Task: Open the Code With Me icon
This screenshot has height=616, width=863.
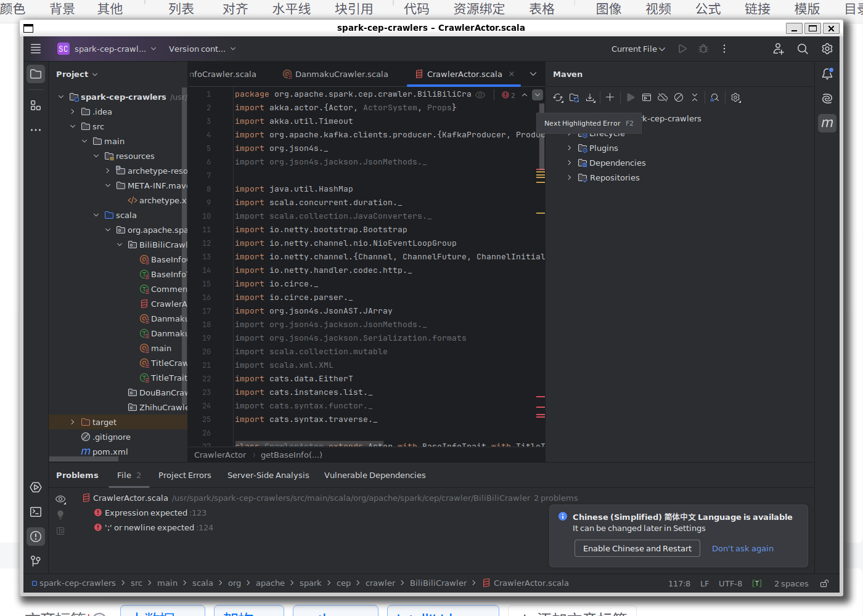Action: click(x=779, y=49)
